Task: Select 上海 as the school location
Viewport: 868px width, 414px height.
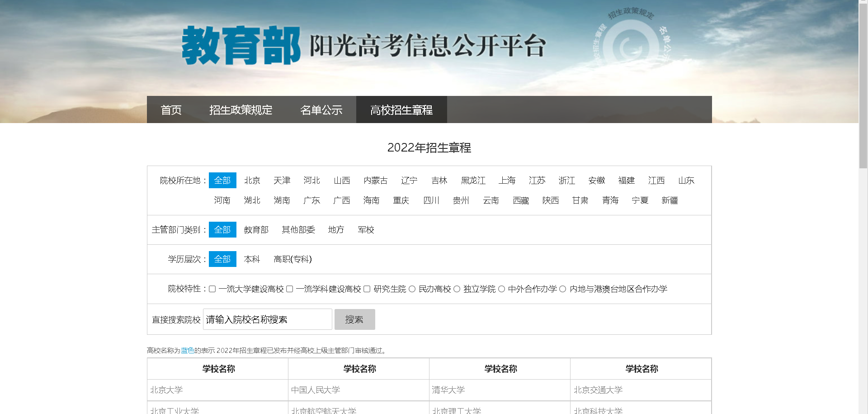Action: (507, 180)
